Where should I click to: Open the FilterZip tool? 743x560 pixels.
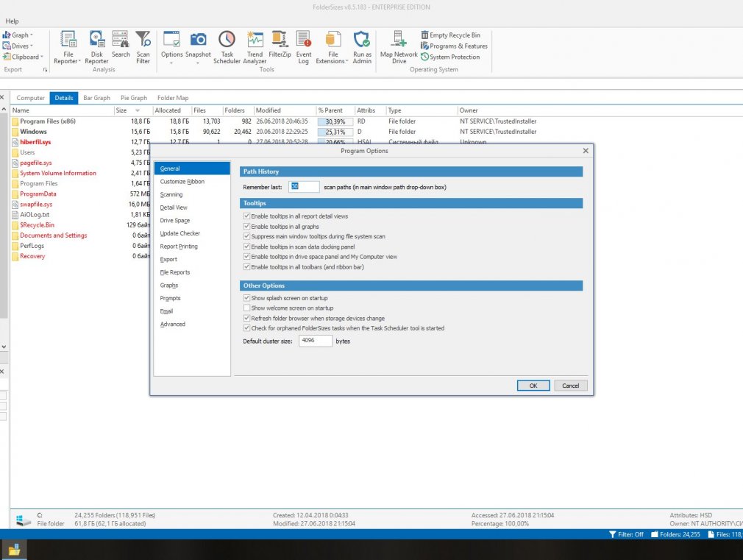[280, 45]
